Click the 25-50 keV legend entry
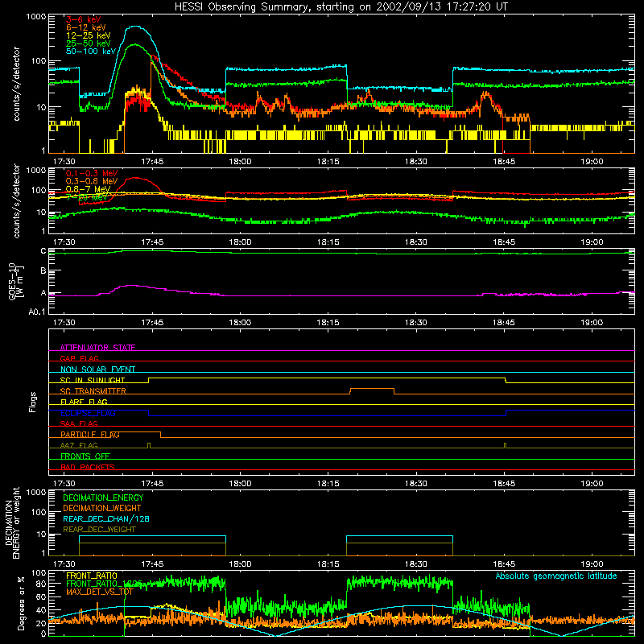 click(x=89, y=43)
